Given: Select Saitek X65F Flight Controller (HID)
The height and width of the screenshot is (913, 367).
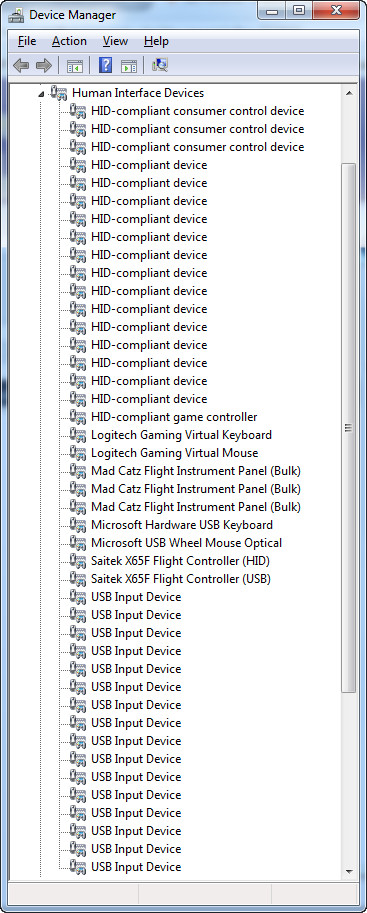Looking at the screenshot, I should point(180,561).
